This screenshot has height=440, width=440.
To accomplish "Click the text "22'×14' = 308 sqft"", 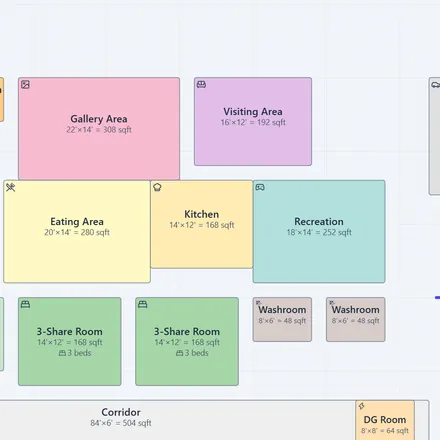I will click(x=99, y=130).
